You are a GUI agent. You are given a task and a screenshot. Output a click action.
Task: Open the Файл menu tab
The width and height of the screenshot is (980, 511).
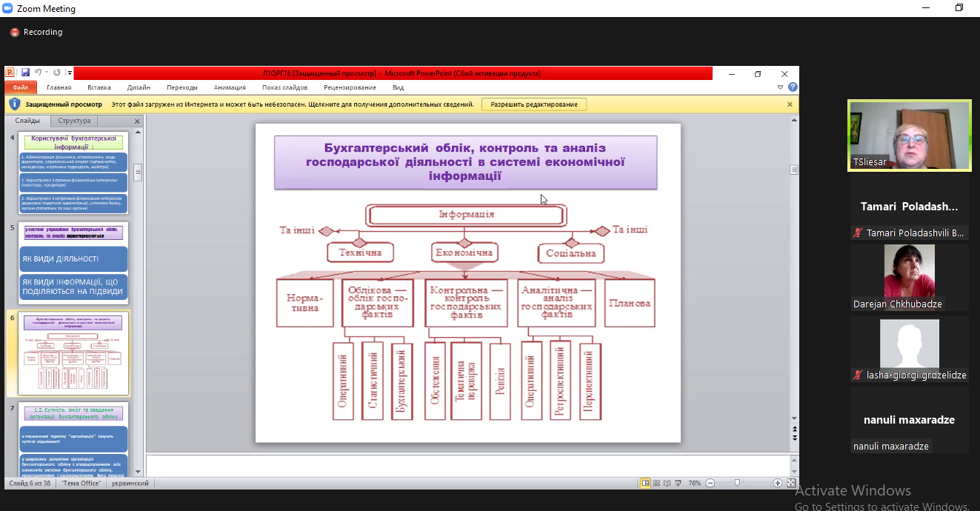pos(20,87)
